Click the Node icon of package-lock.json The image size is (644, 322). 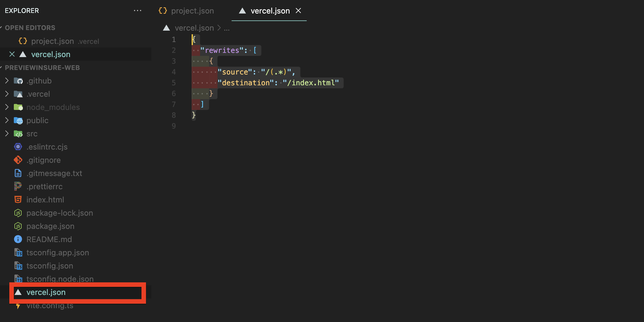[18, 213]
